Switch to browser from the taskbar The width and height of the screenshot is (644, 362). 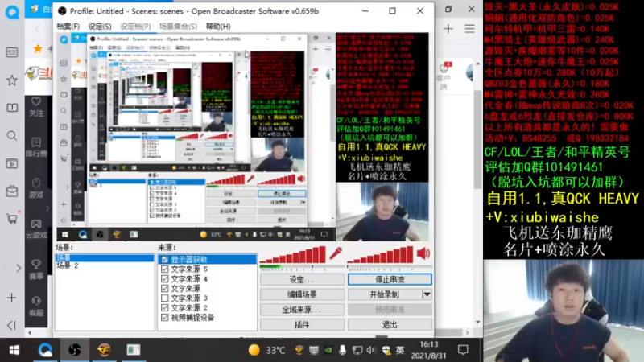coord(45,350)
